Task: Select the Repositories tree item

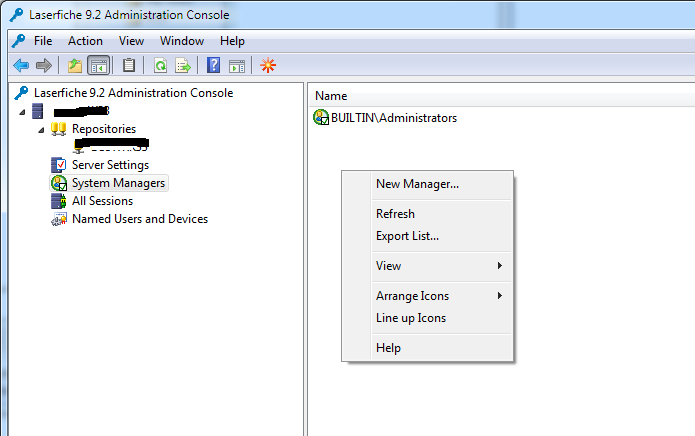Action: (x=104, y=129)
